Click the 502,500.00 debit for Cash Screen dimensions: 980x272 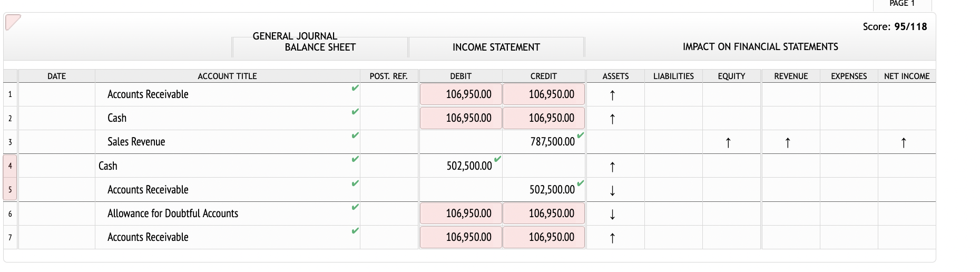(x=469, y=166)
